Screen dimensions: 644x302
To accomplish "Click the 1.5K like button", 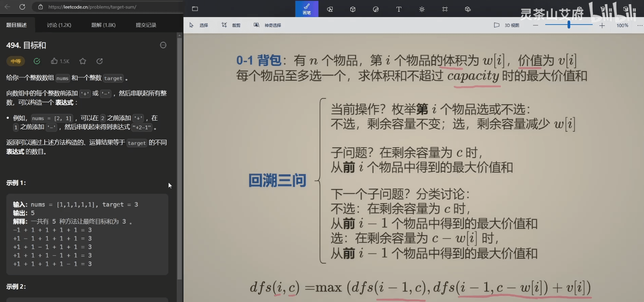I will pyautogui.click(x=60, y=61).
